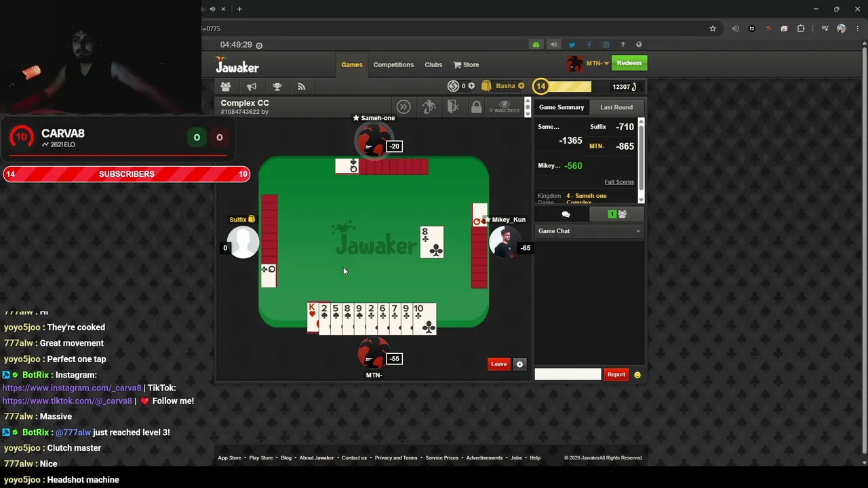
Task: Open Jawaker's Twitter page icon
Action: (x=572, y=45)
